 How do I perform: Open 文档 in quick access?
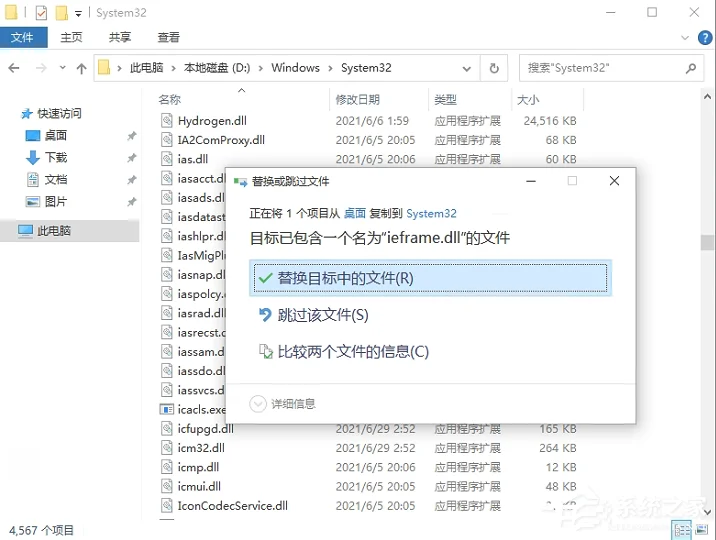pos(46,179)
